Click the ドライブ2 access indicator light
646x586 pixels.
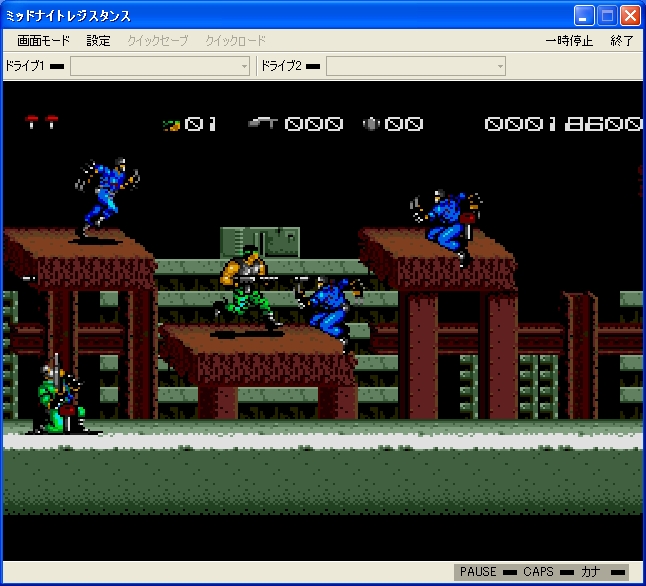313,66
